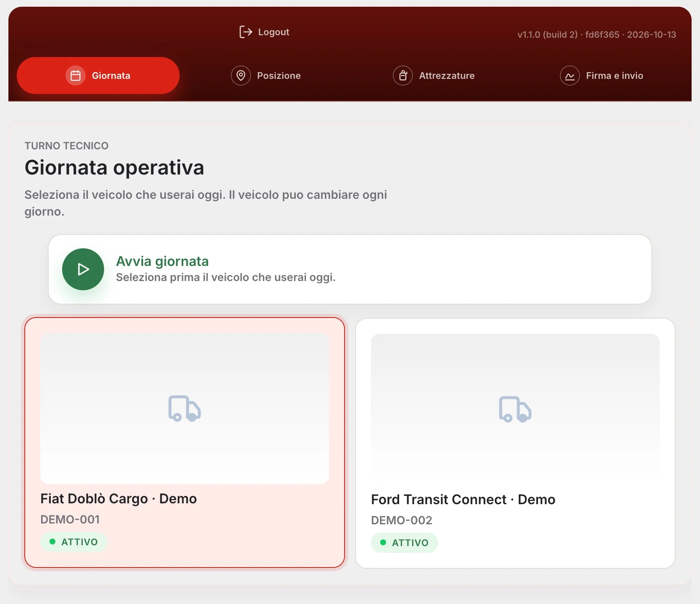Click the DEMO-002 plate code
700x604 pixels.
pyautogui.click(x=402, y=520)
